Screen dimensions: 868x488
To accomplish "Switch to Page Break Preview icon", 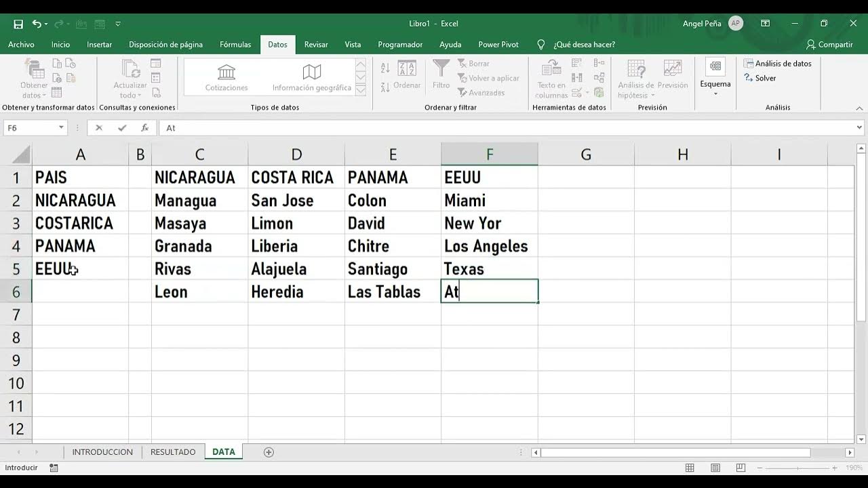I will [741, 468].
